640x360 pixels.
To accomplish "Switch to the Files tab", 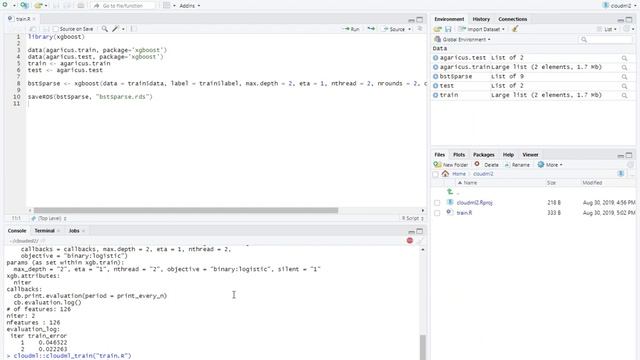I will pos(440,155).
